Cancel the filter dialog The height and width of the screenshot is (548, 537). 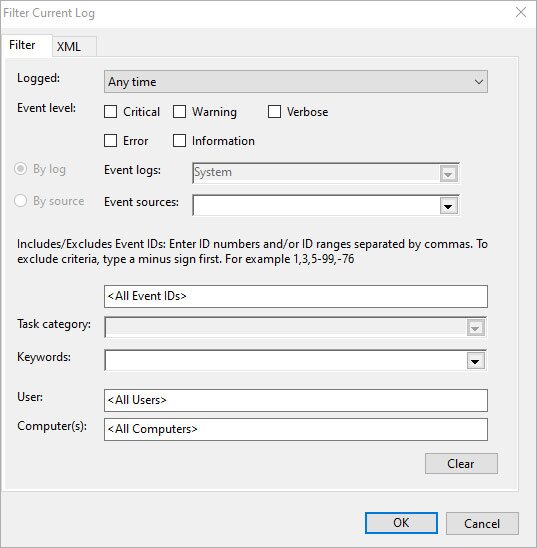tap(482, 523)
